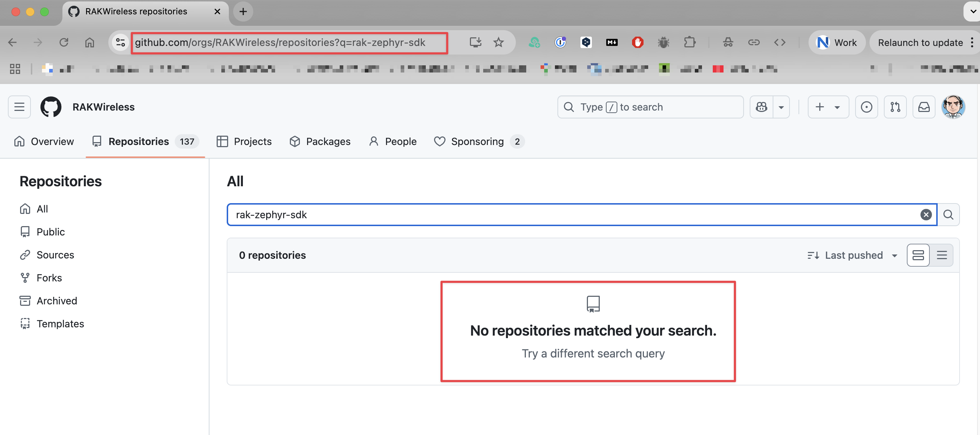Open the GitHub hamburger navigation menu
The image size is (980, 435).
click(x=19, y=107)
